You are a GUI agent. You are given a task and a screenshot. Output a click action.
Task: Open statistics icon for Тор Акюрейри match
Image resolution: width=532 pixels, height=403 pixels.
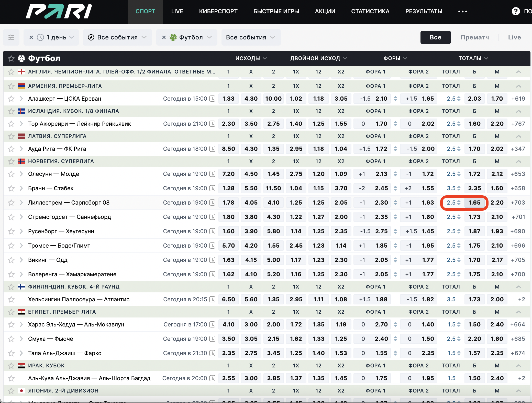pos(212,124)
